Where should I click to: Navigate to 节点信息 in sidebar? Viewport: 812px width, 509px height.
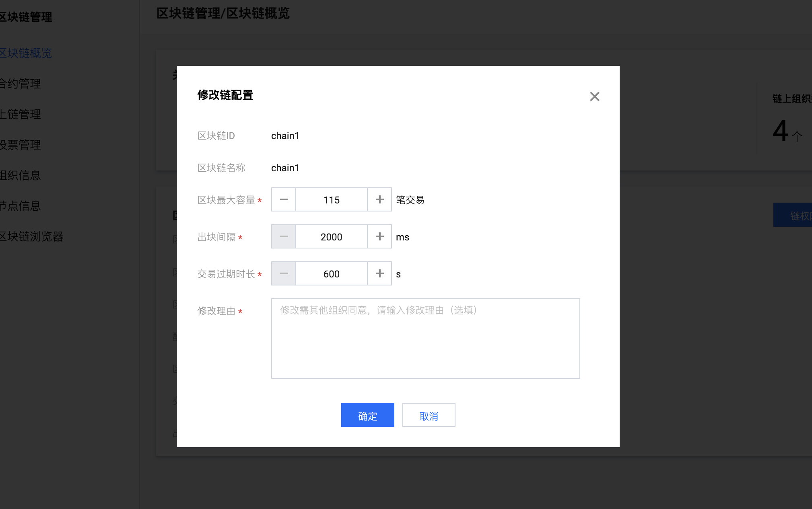(20, 206)
